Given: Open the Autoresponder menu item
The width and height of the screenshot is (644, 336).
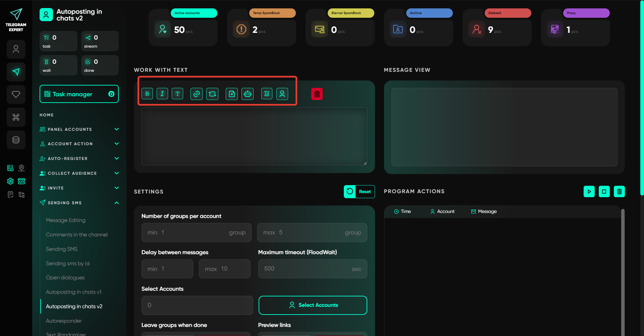Looking at the screenshot, I should click(64, 321).
